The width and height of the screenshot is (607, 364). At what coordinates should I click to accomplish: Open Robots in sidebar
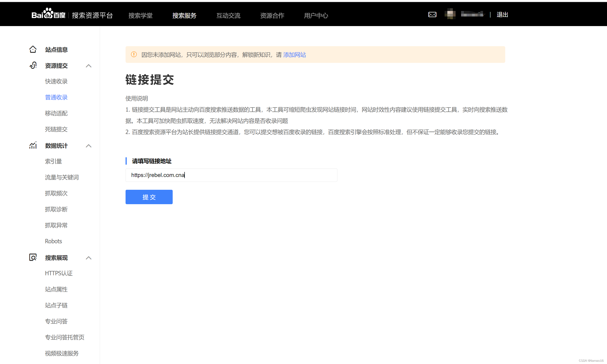tap(54, 241)
